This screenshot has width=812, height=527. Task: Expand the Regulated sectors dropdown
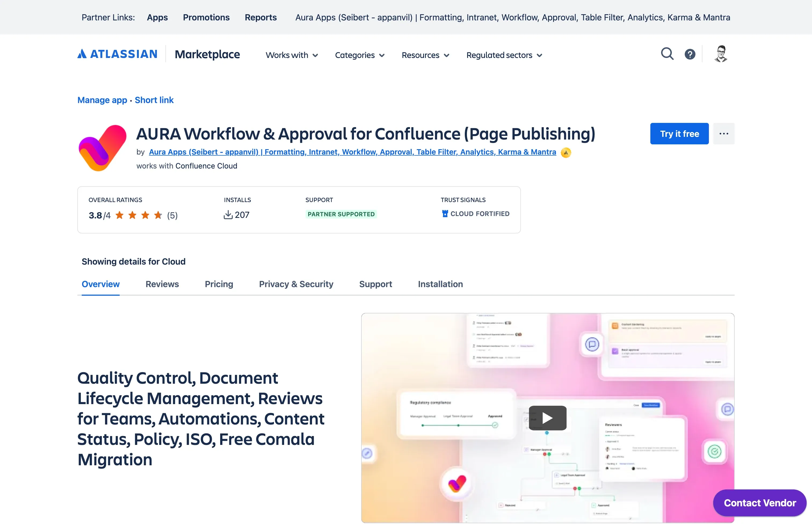(504, 55)
